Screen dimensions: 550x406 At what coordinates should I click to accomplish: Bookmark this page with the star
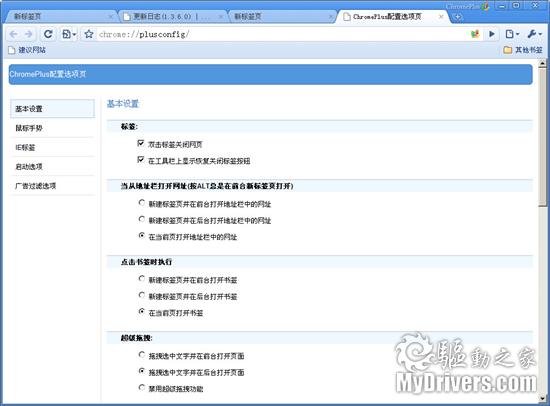pyautogui.click(x=89, y=34)
